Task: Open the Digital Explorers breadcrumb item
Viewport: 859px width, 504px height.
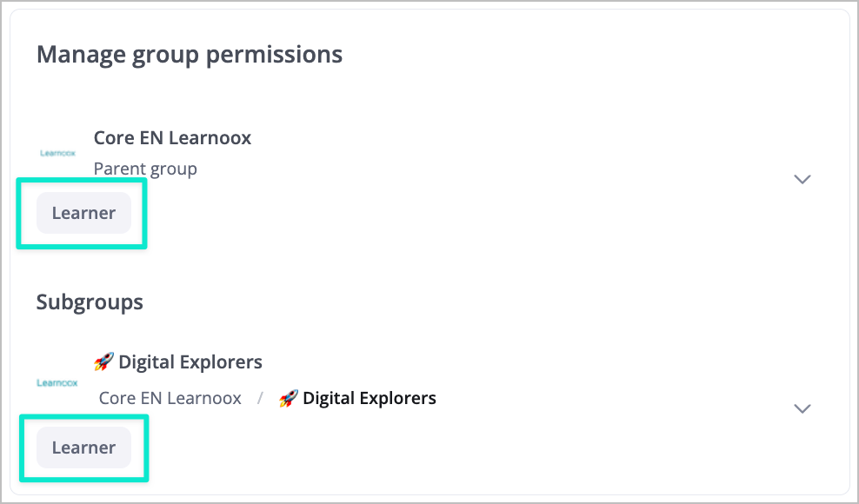Action: pos(369,399)
